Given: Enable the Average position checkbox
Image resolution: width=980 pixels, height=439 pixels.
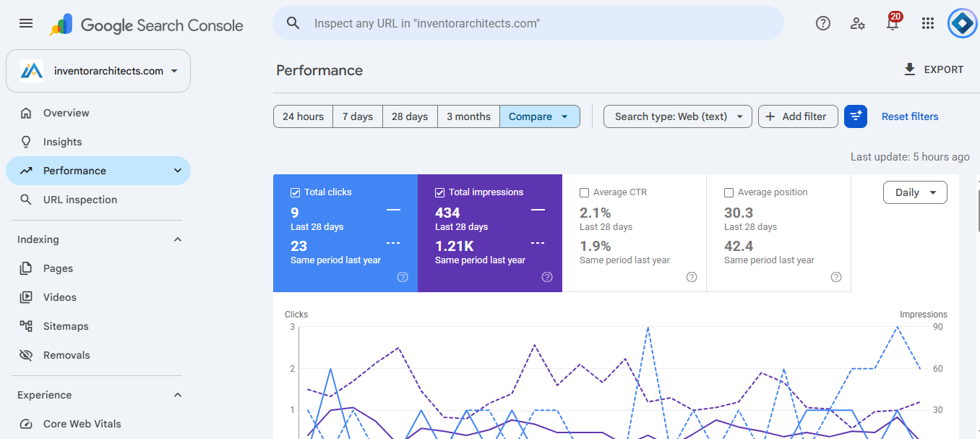Looking at the screenshot, I should [728, 192].
